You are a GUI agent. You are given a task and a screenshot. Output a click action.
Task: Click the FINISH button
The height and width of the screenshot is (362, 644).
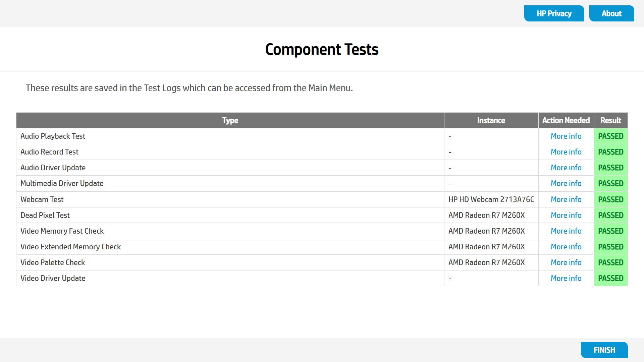click(x=604, y=350)
